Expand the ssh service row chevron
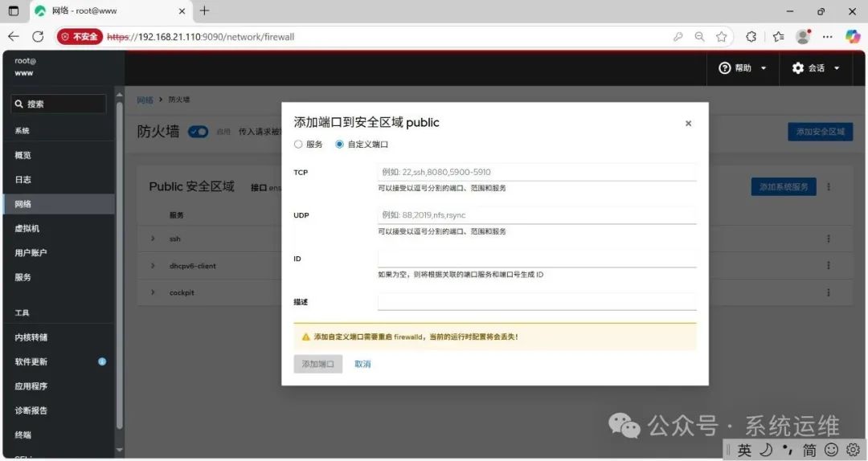Viewport: 868px width, 461px height. [153, 239]
